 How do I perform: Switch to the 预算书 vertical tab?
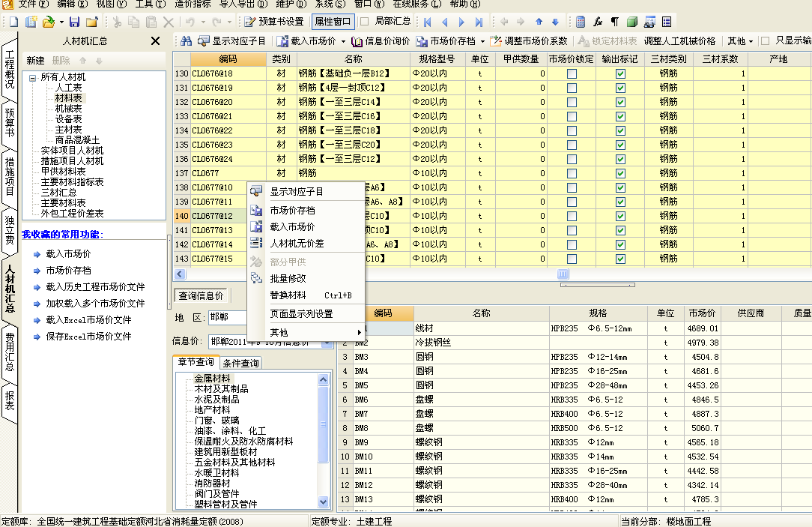click(9, 122)
